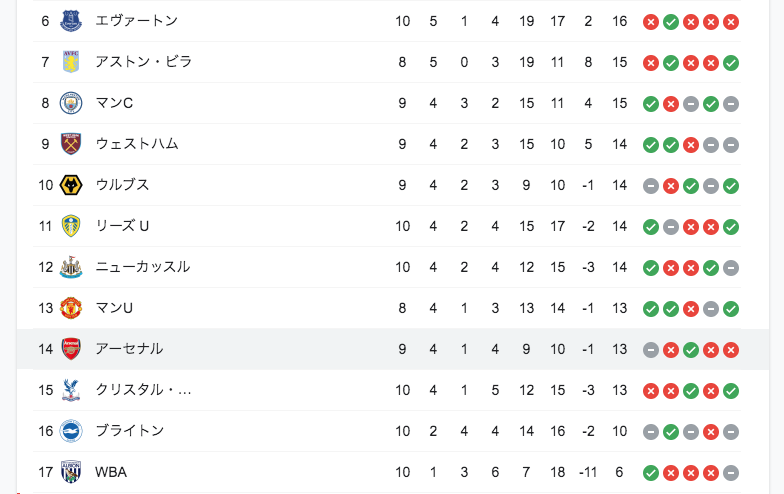Click Everton's first red loss result icon

pos(650,22)
